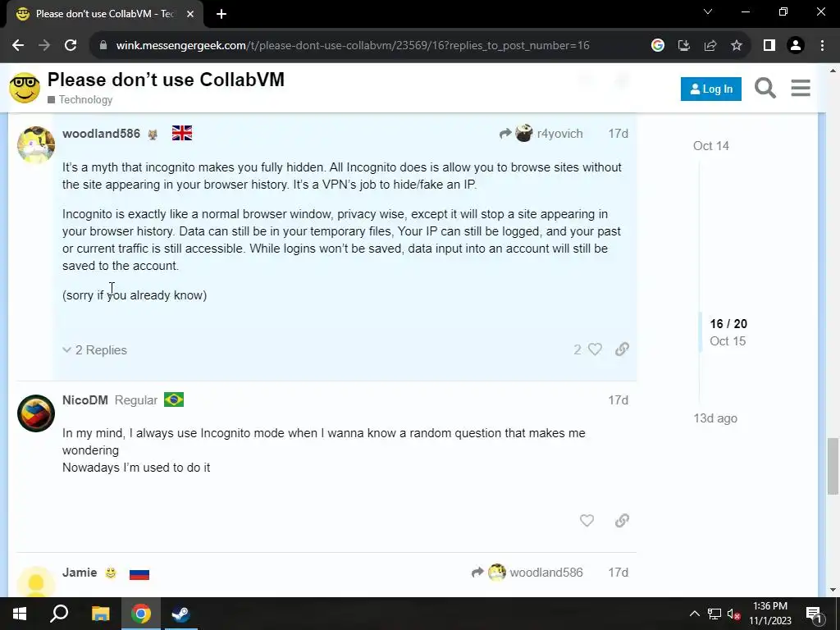
Task: Click the install app icon in address bar
Action: 684,46
